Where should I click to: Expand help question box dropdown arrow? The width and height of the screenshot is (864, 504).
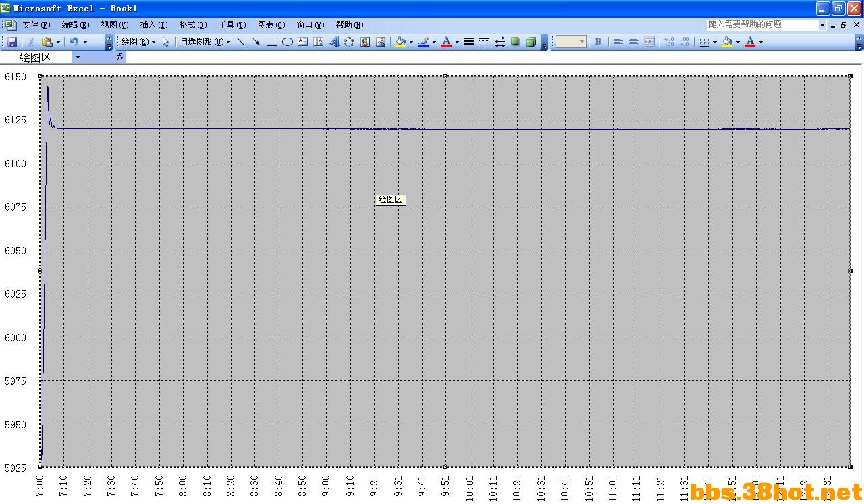pos(822,25)
